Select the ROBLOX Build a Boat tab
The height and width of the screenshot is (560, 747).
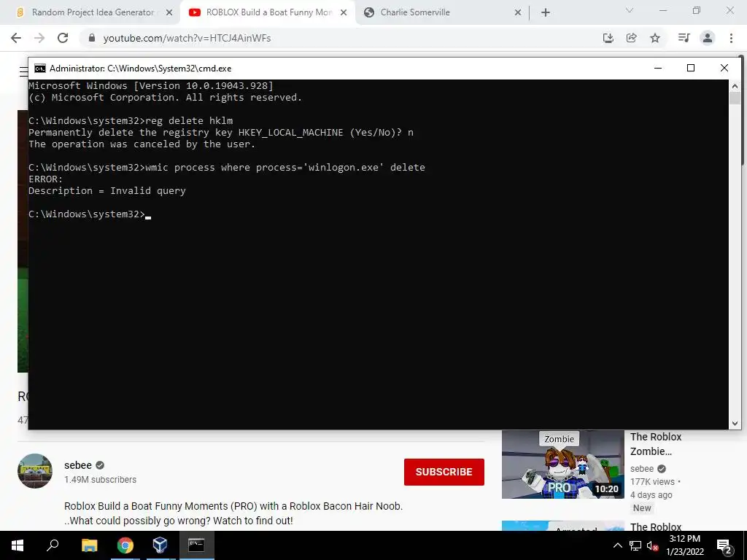click(267, 12)
